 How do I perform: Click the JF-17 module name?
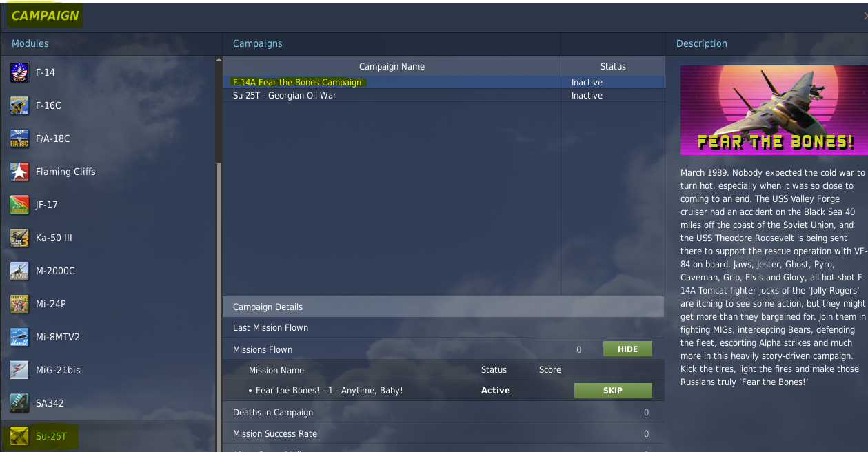[x=47, y=205]
